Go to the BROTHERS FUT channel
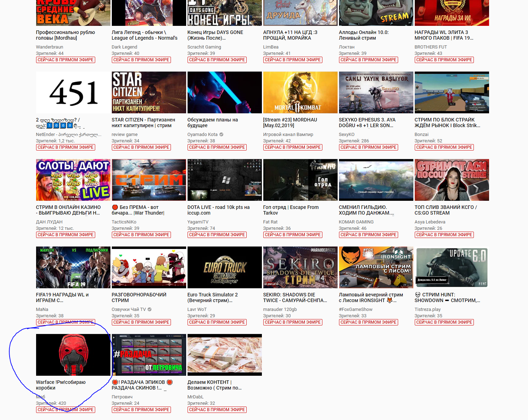Screen dimensions: 528x420 (x=430, y=47)
